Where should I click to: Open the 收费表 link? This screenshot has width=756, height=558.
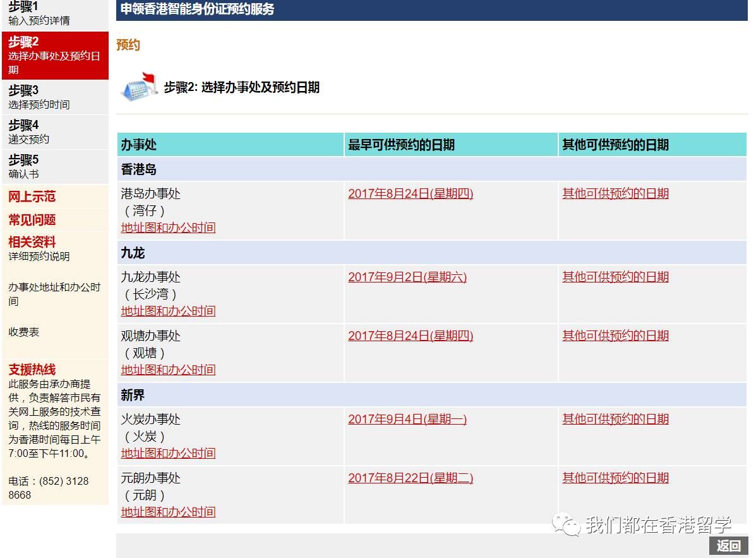pyautogui.click(x=21, y=332)
